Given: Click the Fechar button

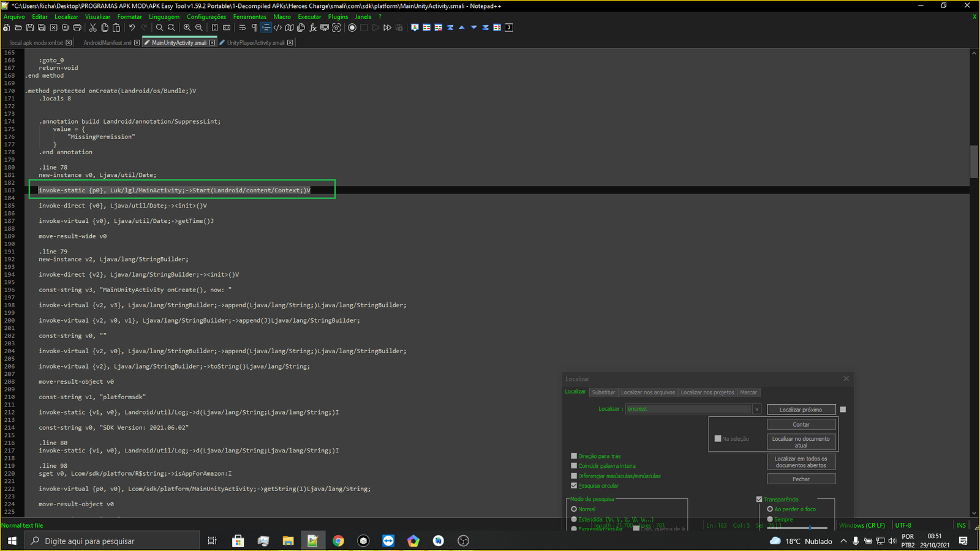Looking at the screenshot, I should coord(801,479).
